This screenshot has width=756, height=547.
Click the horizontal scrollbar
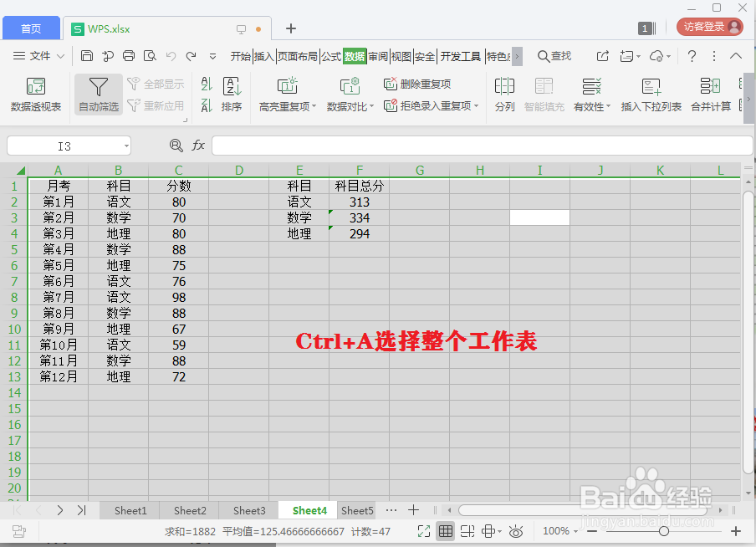pyautogui.click(x=583, y=510)
